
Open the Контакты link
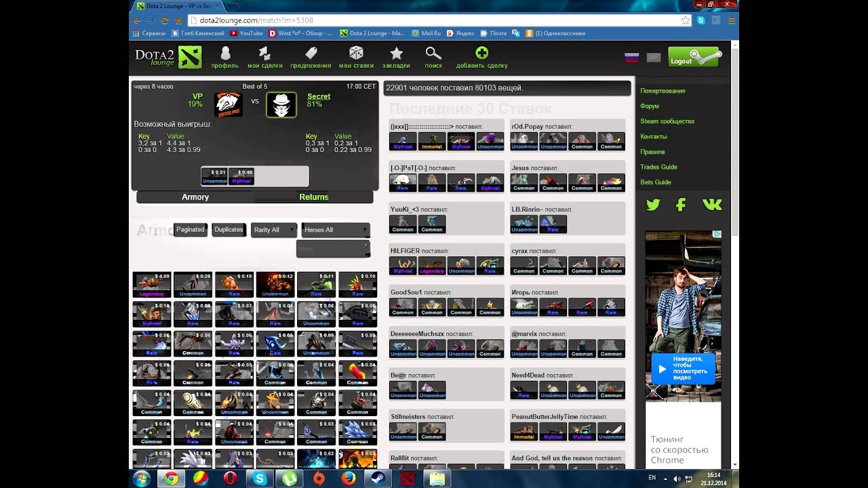(x=654, y=137)
